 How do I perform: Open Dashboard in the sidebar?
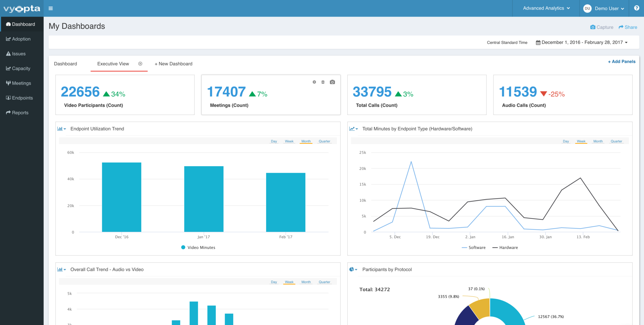click(22, 24)
